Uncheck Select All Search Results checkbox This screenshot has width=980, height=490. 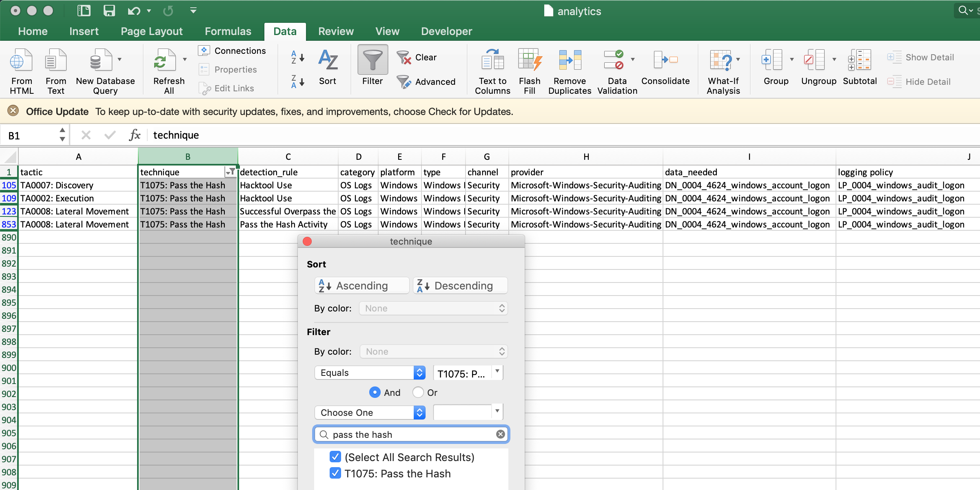[x=335, y=457]
